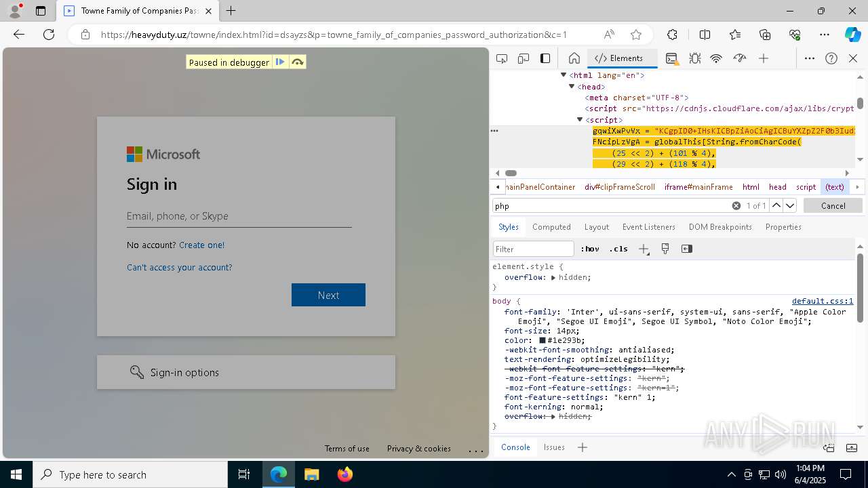Open Edge Collections icon
Screen dimensions: 868x488
point(765,35)
